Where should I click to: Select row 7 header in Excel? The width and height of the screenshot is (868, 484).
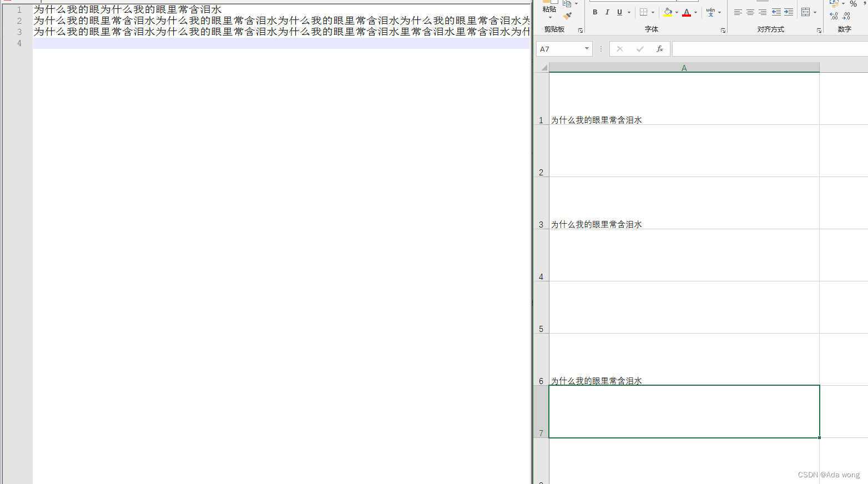tap(541, 411)
